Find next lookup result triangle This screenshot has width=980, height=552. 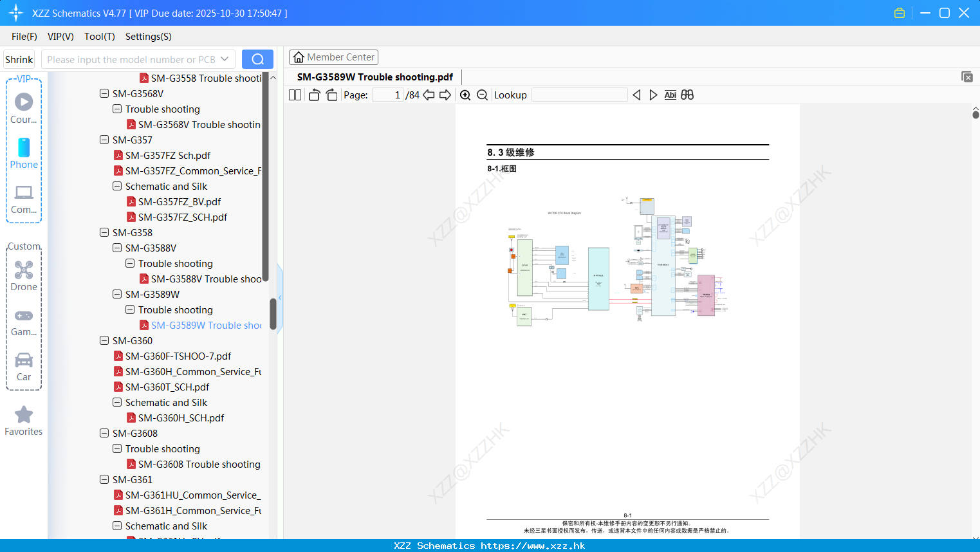click(x=653, y=95)
